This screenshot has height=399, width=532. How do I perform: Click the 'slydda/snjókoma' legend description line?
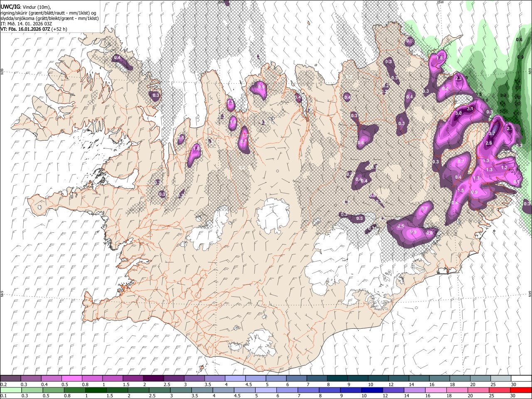49,18
